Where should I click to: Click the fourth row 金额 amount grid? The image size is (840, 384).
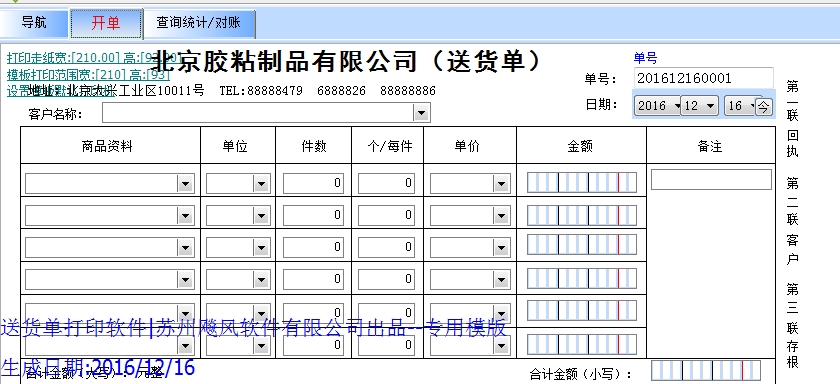582,278
